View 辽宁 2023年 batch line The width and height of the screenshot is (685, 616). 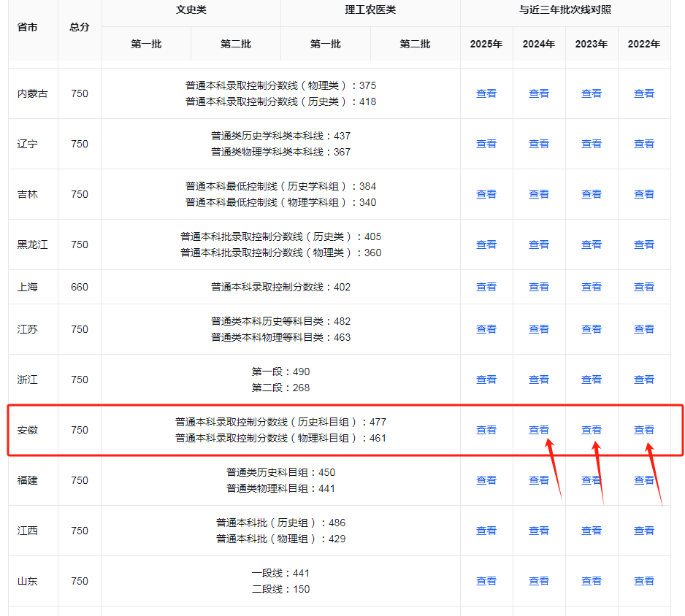592,144
